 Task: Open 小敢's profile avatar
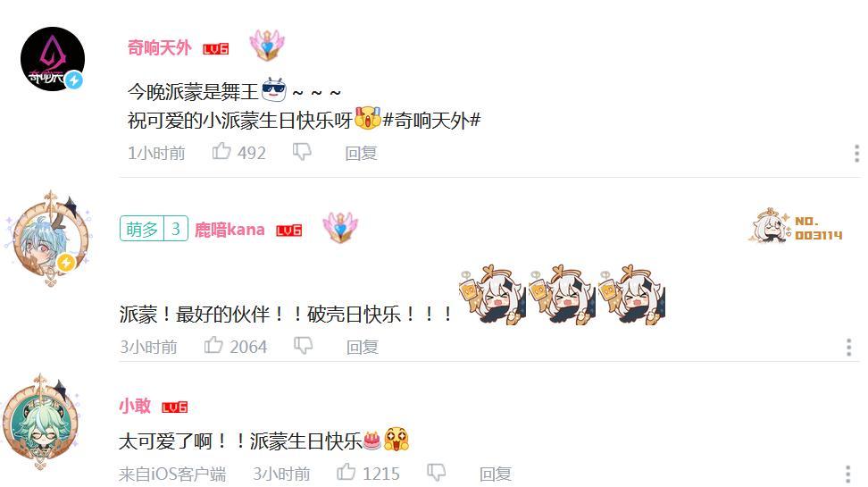click(x=40, y=422)
